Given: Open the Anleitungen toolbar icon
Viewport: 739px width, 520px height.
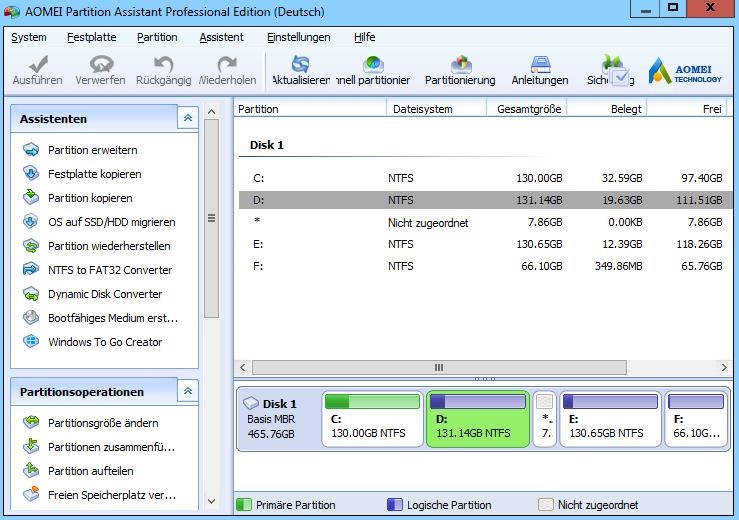Looking at the screenshot, I should (x=540, y=64).
